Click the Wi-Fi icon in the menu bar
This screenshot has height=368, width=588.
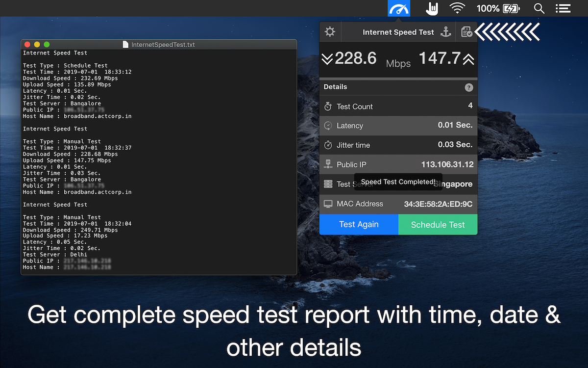coord(457,8)
